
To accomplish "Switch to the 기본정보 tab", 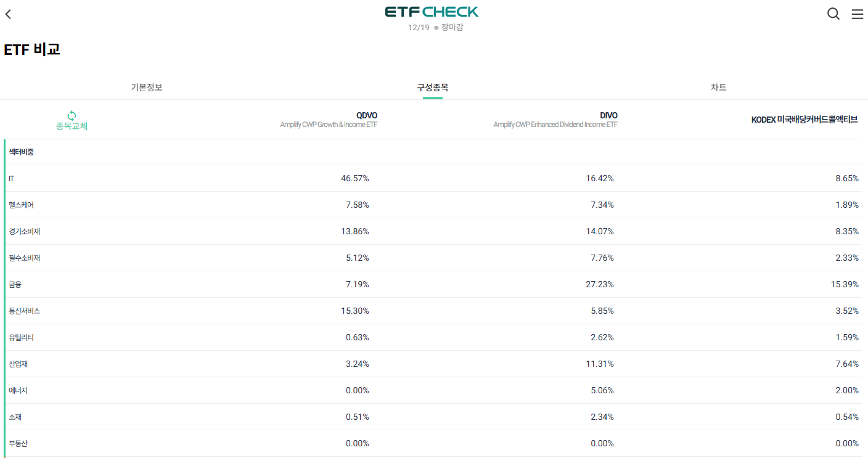I will [x=147, y=88].
